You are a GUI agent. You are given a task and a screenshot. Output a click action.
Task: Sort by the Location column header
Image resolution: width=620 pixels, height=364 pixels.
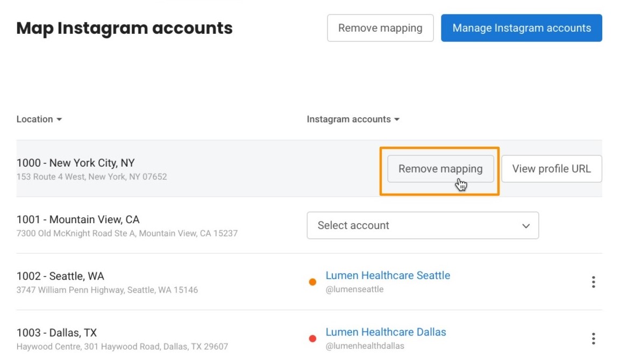pyautogui.click(x=39, y=119)
